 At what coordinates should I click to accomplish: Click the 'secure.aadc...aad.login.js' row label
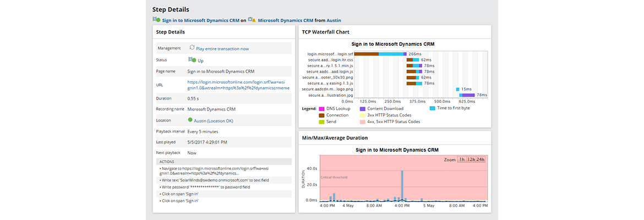tap(330, 71)
